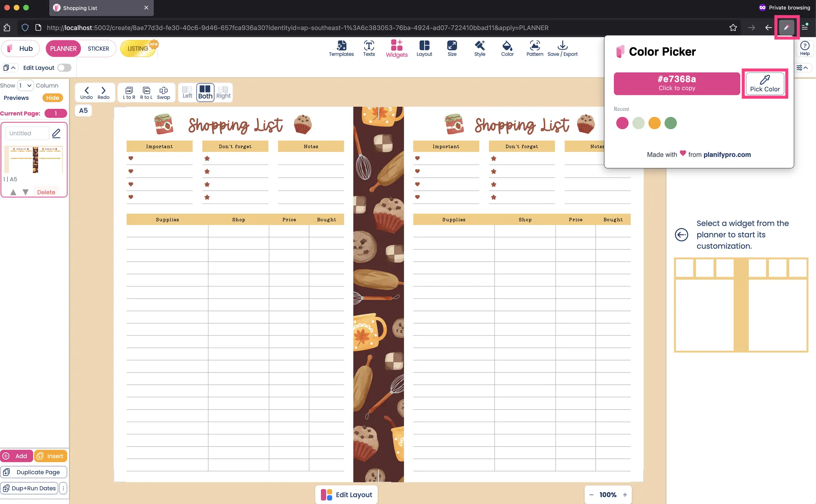The width and height of the screenshot is (816, 504).
Task: Hide the page previews
Action: (52, 98)
